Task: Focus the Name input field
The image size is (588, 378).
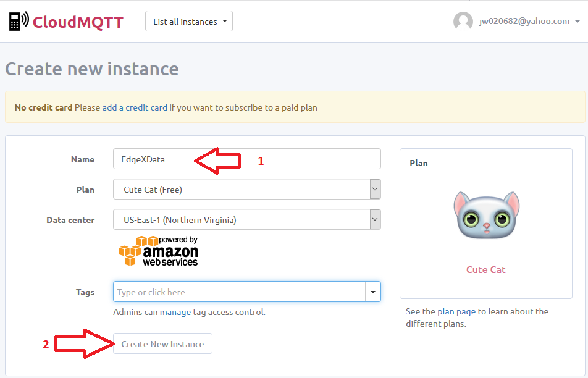Action: click(246, 159)
